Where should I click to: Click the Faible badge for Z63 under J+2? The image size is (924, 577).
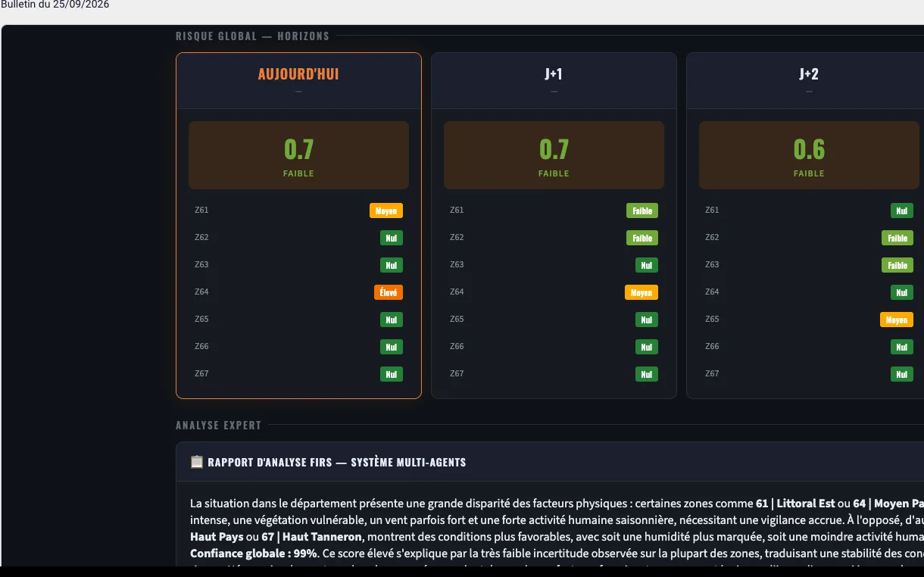tap(897, 265)
